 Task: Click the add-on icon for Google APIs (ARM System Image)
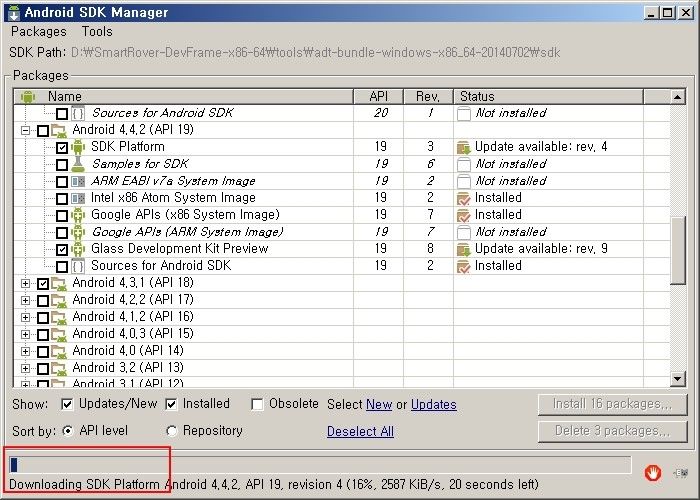78,232
